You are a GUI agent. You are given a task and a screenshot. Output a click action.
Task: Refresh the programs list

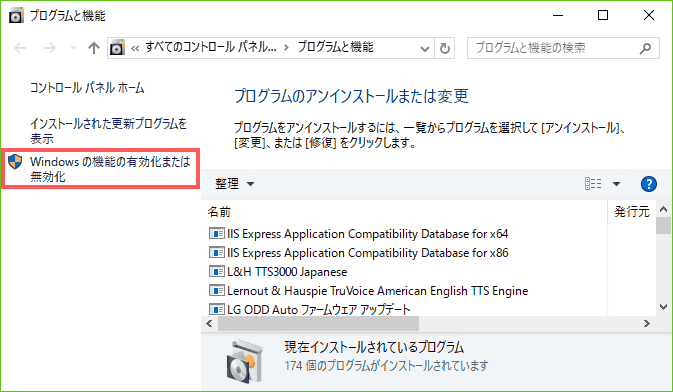(445, 48)
